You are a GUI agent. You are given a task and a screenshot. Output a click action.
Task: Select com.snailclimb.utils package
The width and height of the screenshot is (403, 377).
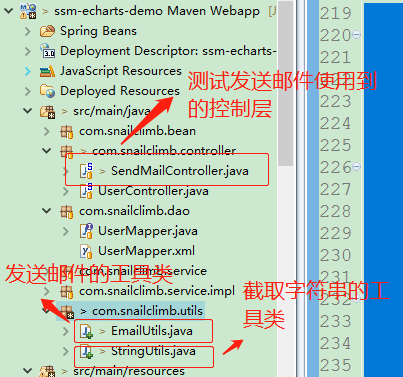(147, 311)
